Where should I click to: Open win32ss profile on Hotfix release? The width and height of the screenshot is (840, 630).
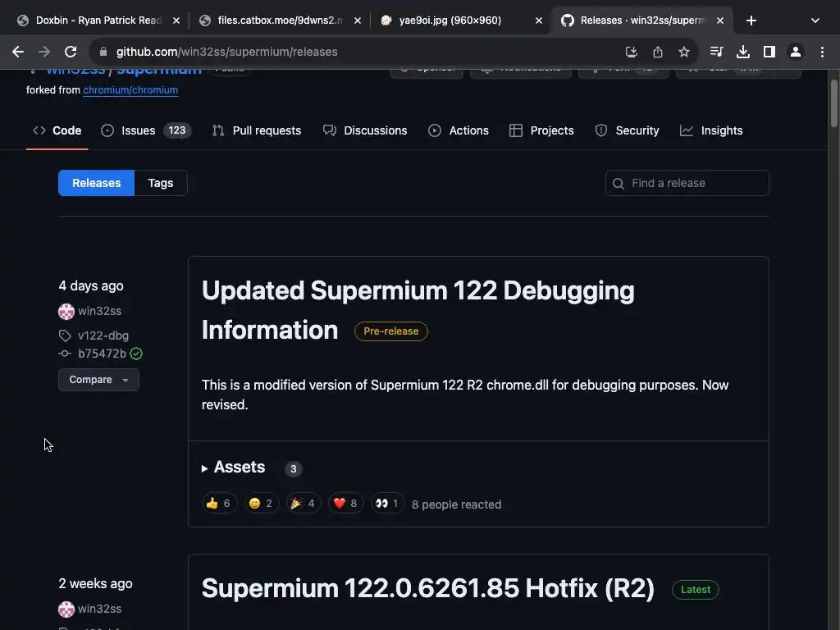pos(99,609)
